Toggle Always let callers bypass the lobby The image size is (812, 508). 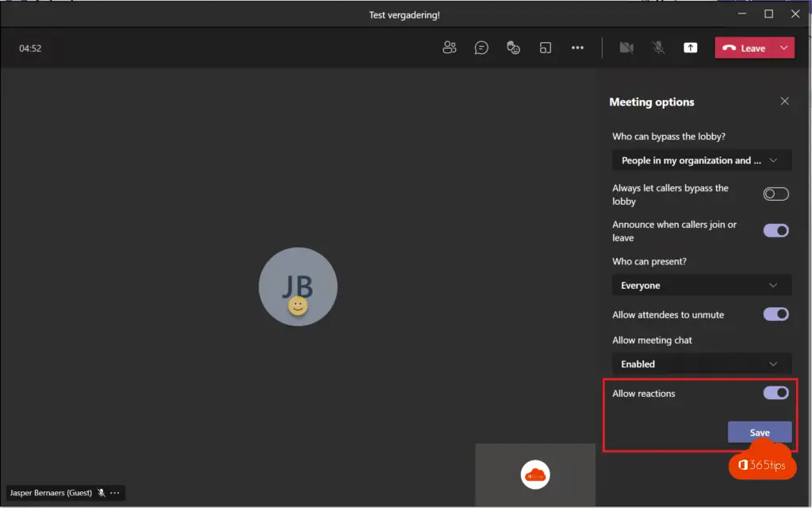[x=776, y=194]
